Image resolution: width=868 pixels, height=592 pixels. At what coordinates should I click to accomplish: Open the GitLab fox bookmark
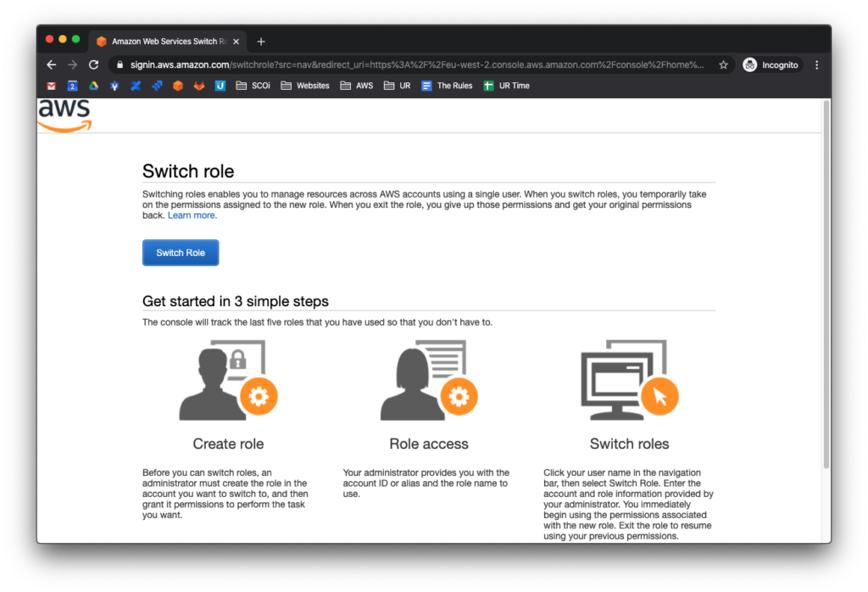click(x=198, y=86)
